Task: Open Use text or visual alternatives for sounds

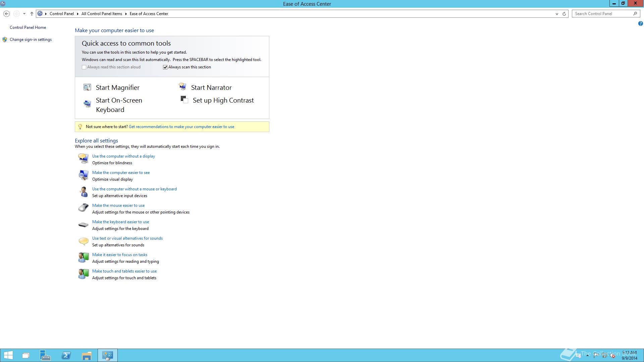Action: click(127, 238)
